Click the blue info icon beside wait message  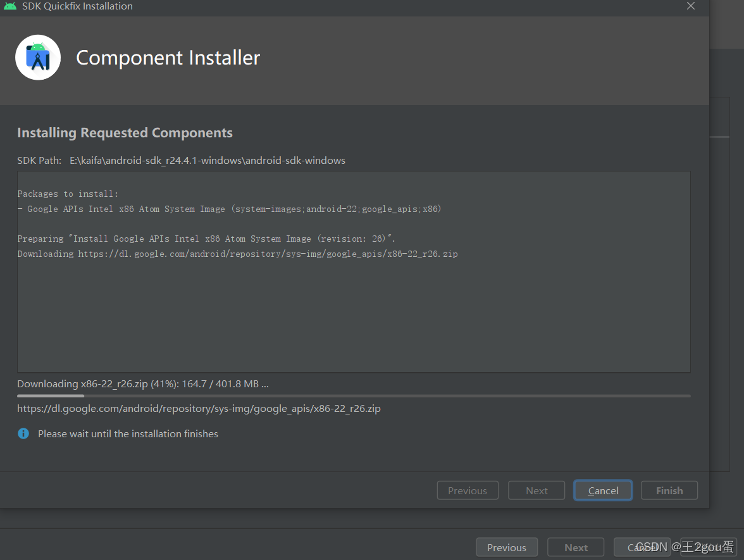[x=23, y=433]
